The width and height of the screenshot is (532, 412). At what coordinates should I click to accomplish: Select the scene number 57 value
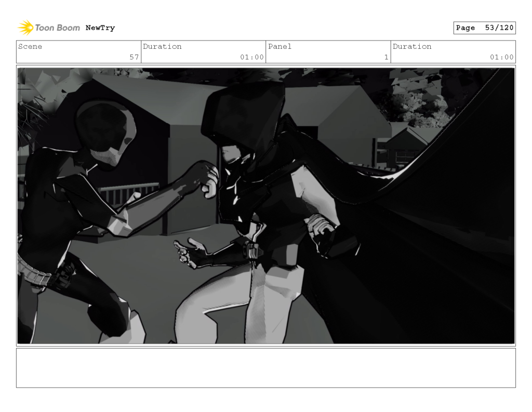pos(136,57)
